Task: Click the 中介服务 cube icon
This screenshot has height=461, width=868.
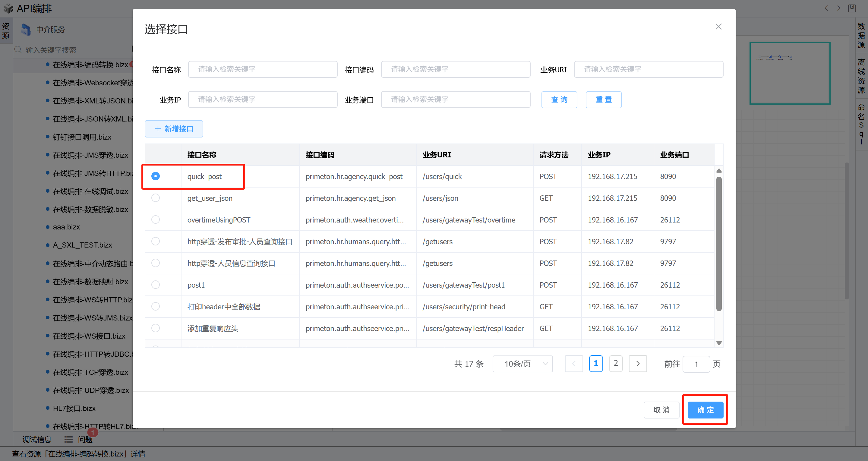Action: tap(26, 30)
